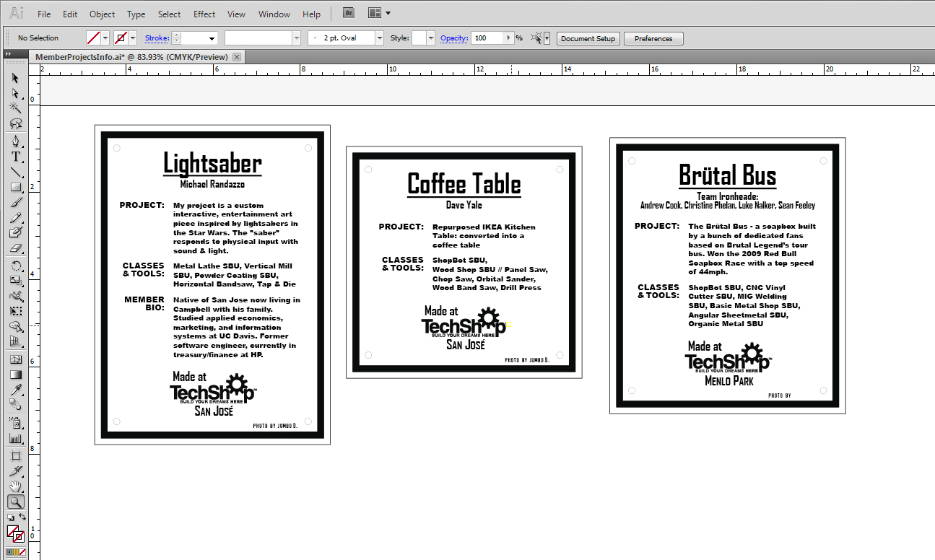Select the Eyedropper tool
This screenshot has width=935, height=560.
[x=15, y=390]
